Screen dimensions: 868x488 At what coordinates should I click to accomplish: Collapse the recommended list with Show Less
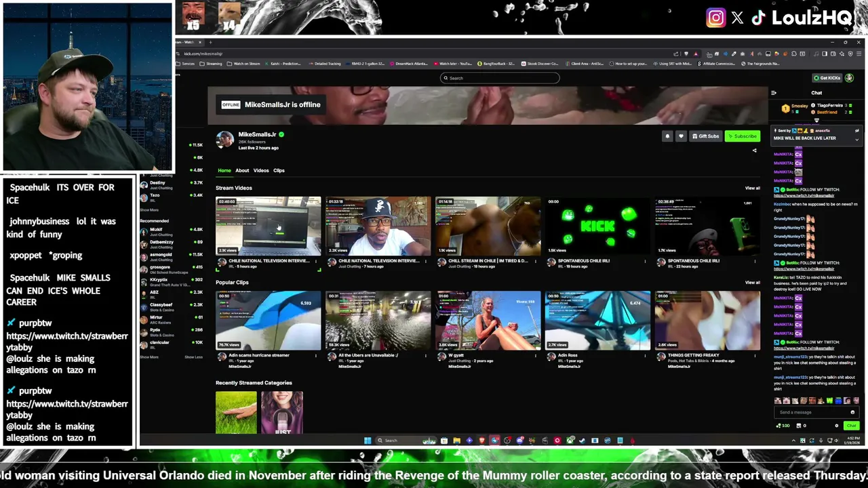click(x=193, y=357)
